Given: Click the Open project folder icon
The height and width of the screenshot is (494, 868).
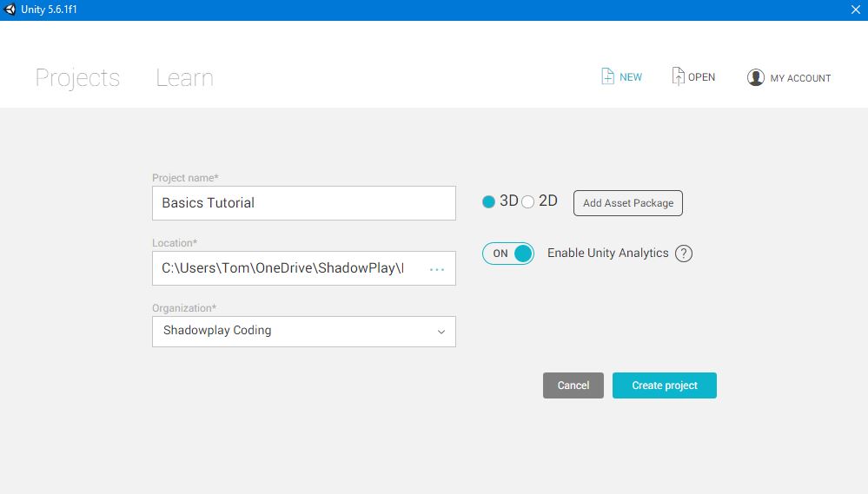Looking at the screenshot, I should coord(678,76).
